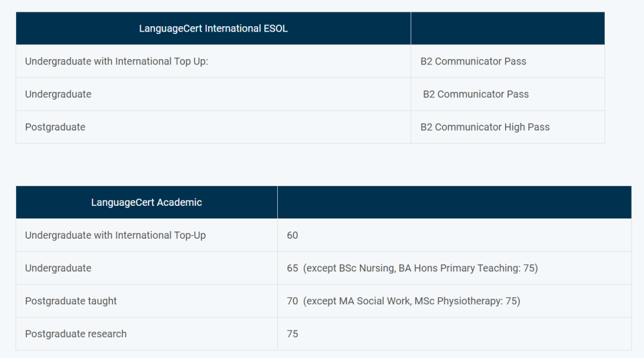Click the MA Social Work exception note
This screenshot has width=644, height=358.
[x=411, y=301]
